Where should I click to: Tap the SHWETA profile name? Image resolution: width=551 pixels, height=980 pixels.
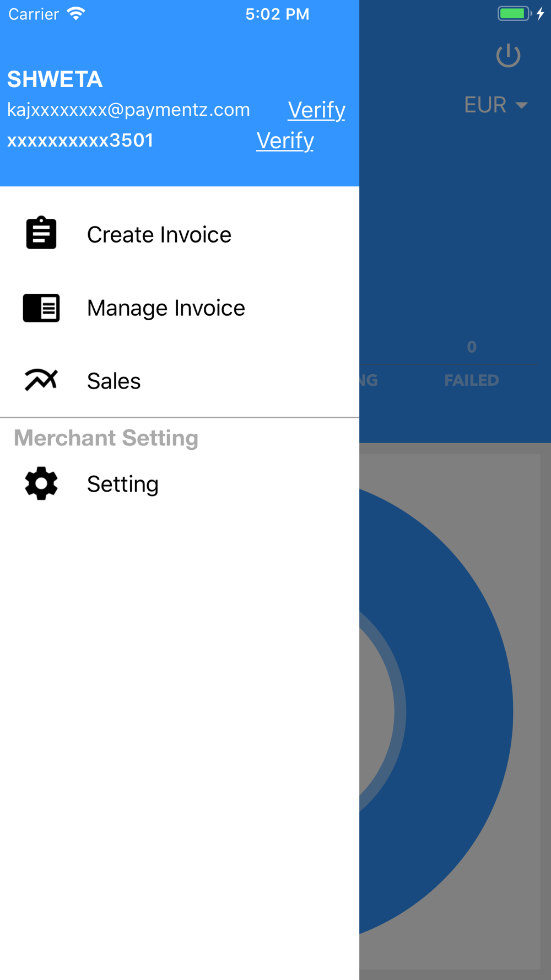(55, 79)
